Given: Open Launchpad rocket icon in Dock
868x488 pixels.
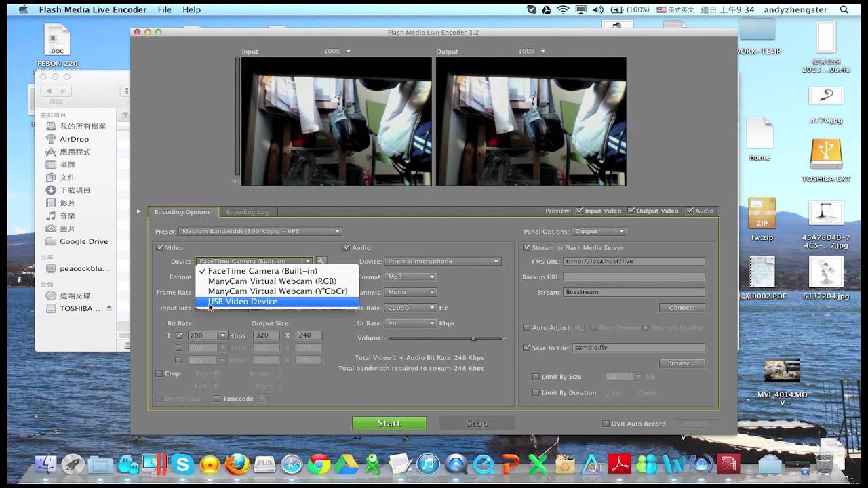Looking at the screenshot, I should tap(73, 464).
